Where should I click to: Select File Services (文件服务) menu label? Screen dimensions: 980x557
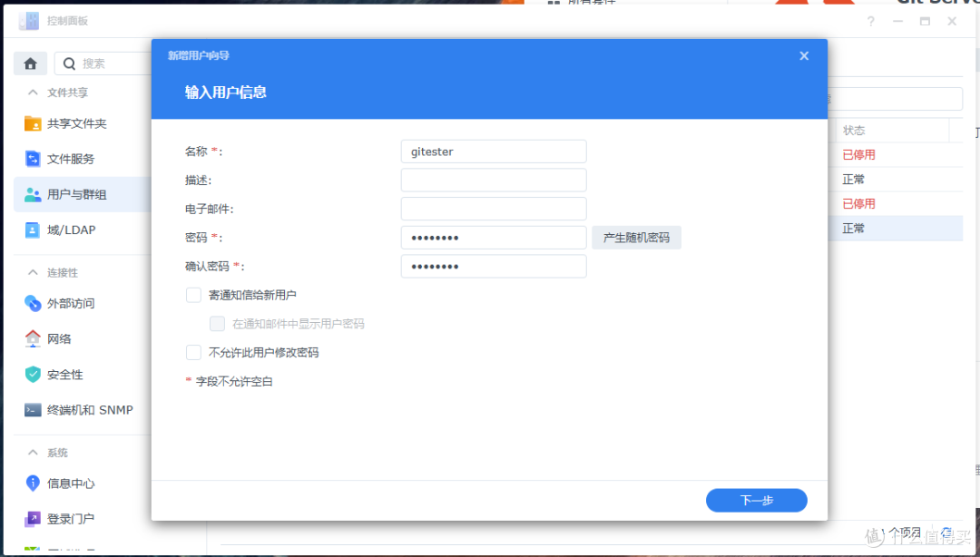71,160
